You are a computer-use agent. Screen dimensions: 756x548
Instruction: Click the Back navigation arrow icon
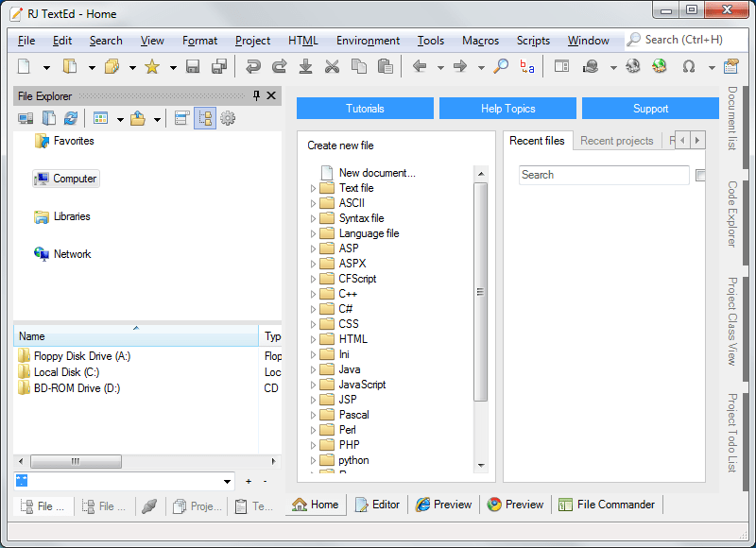coord(420,66)
